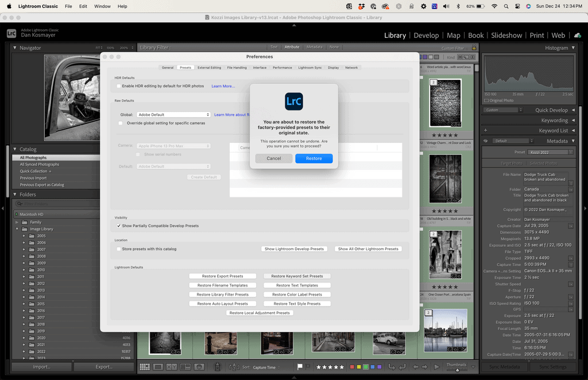This screenshot has height=380, width=588.
Task: Open the toolbar content menu arrow
Action: coord(473,367)
